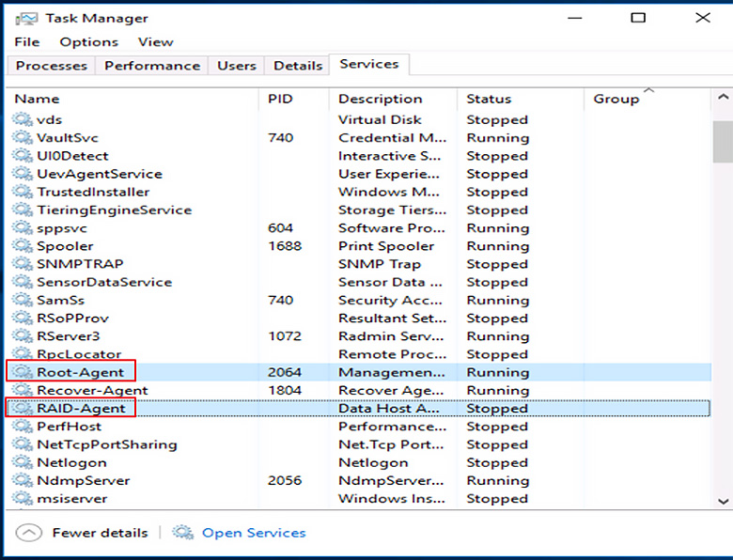Sort by Group column header

coord(647,99)
